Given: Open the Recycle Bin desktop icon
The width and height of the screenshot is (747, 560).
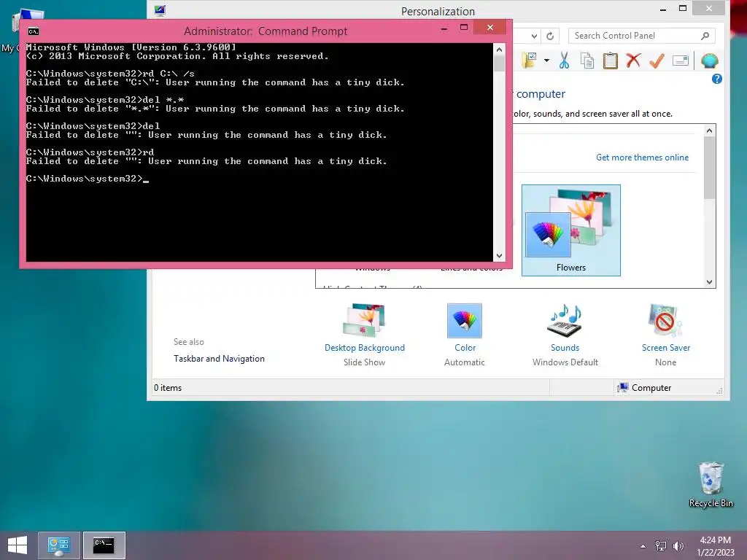Looking at the screenshot, I should [711, 484].
